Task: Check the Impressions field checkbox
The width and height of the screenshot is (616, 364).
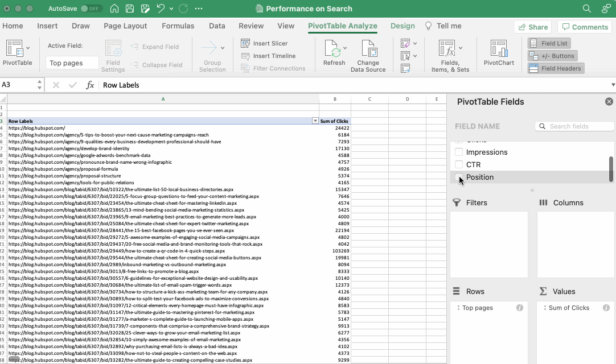Action: point(459,152)
